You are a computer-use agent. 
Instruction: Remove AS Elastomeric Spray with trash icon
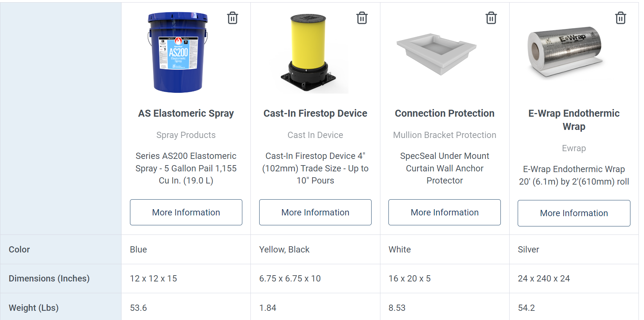[x=232, y=18]
